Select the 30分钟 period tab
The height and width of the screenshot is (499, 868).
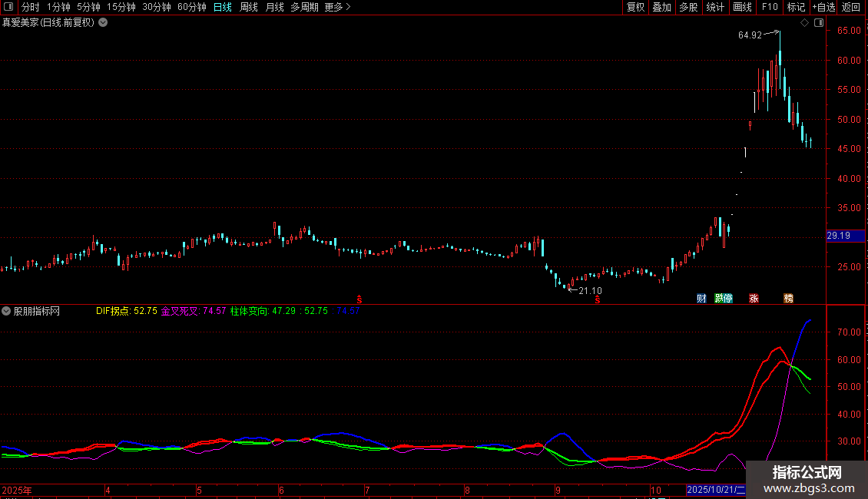pyautogui.click(x=157, y=7)
